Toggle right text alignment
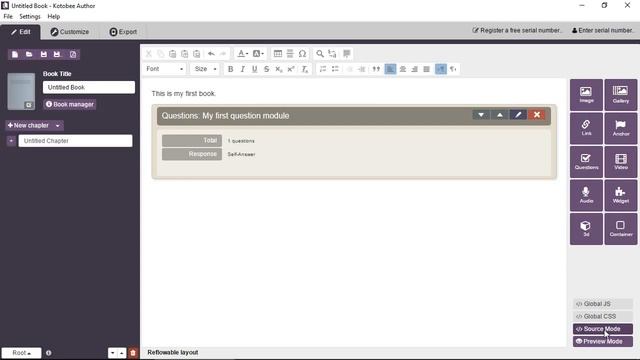 point(414,69)
